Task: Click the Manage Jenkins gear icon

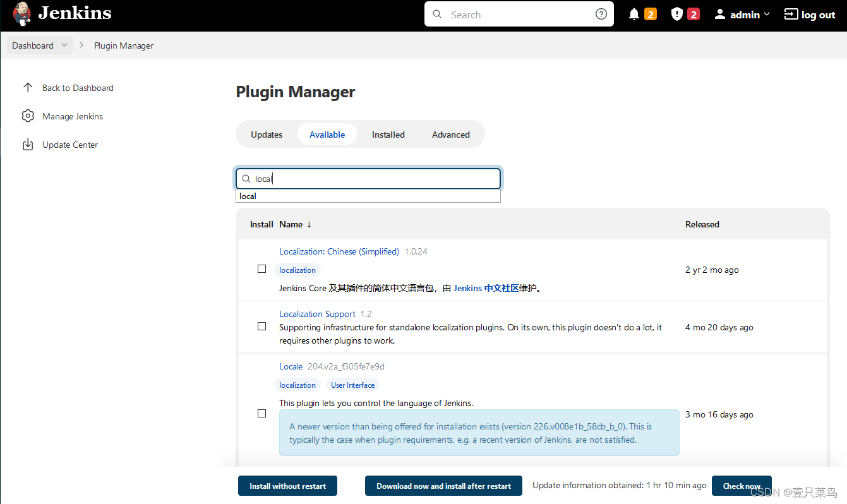Action: pyautogui.click(x=27, y=116)
